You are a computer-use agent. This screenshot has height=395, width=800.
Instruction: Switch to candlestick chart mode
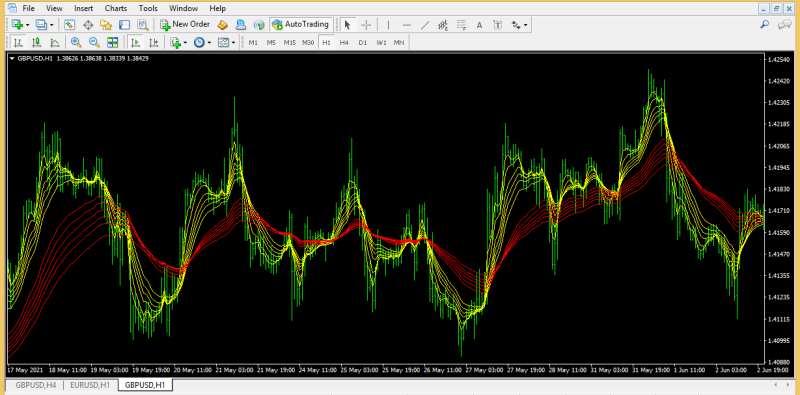[x=37, y=42]
